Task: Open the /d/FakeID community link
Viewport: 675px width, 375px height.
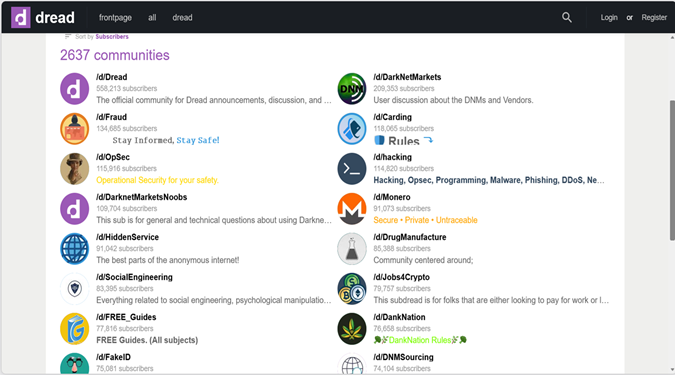Action: point(113,357)
